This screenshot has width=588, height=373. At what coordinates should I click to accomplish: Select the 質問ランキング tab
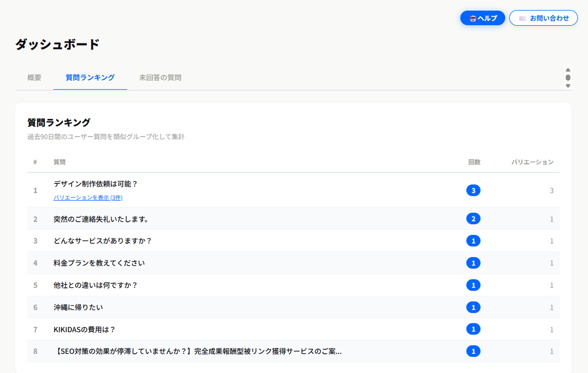(x=90, y=78)
